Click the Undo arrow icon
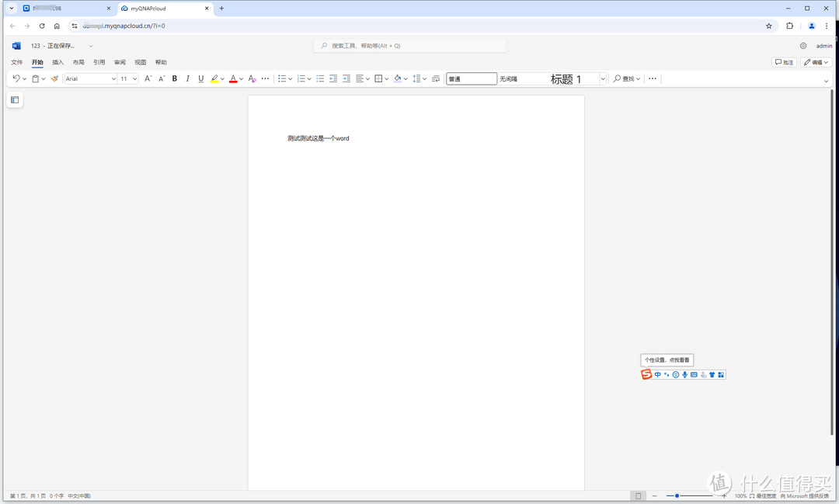The height and width of the screenshot is (504, 839). coord(16,78)
